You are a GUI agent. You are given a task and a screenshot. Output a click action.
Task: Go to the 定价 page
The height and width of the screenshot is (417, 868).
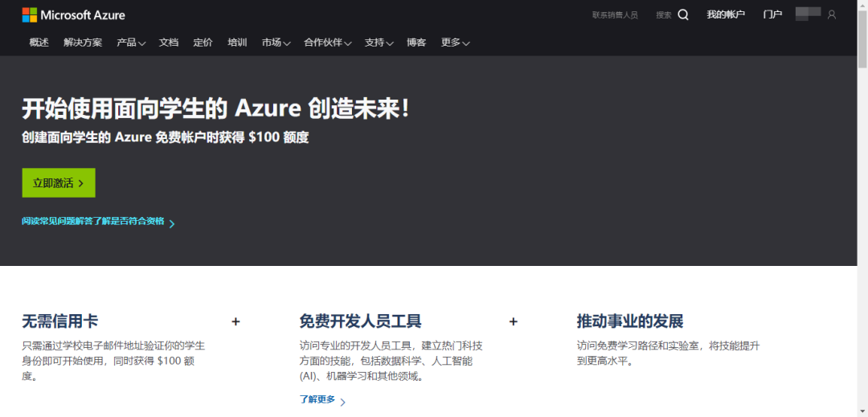coord(203,43)
